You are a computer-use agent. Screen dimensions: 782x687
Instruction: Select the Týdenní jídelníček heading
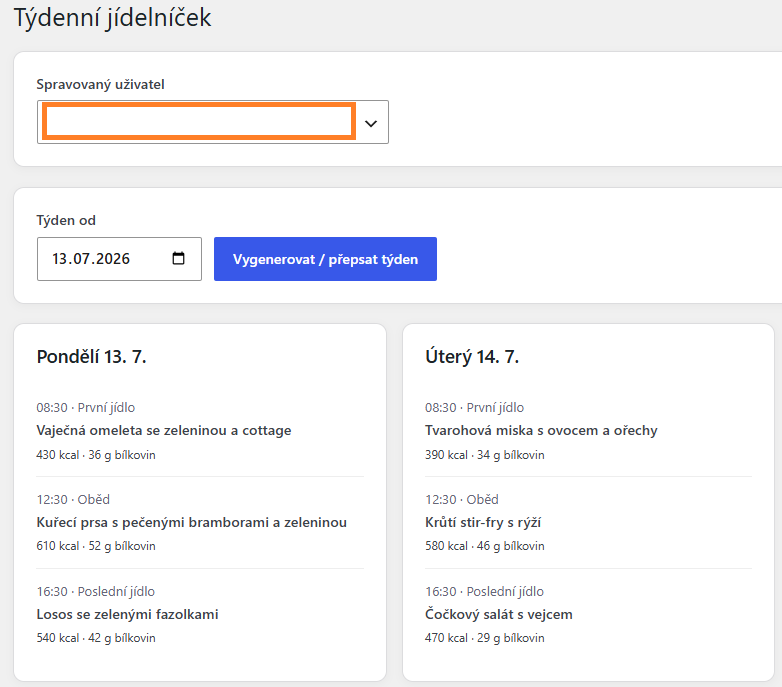pyautogui.click(x=112, y=18)
